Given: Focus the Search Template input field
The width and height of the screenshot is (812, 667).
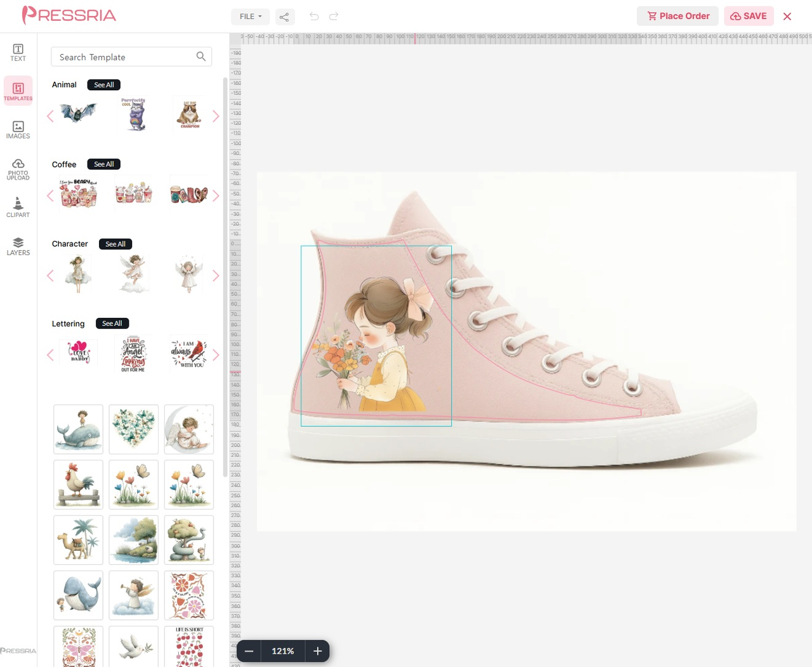Looking at the screenshot, I should [x=131, y=56].
